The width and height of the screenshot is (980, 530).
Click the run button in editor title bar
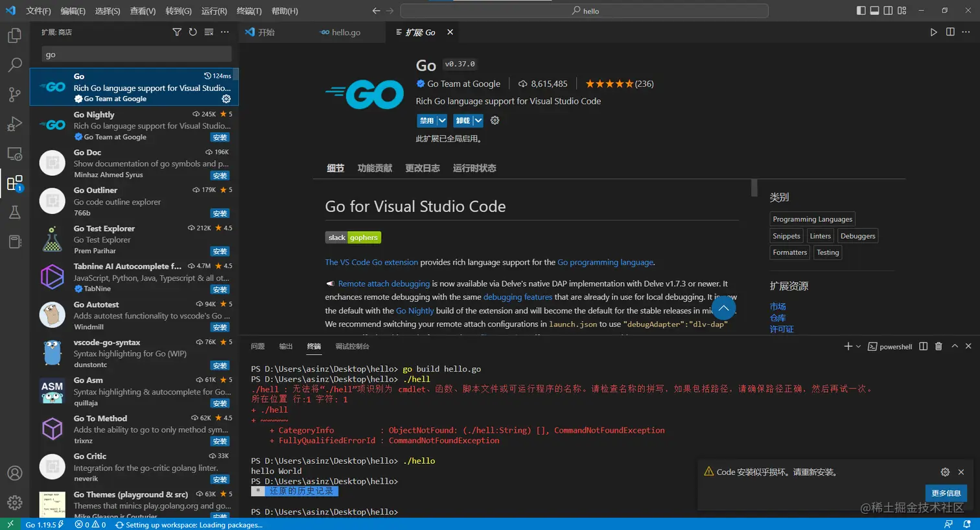pyautogui.click(x=933, y=32)
